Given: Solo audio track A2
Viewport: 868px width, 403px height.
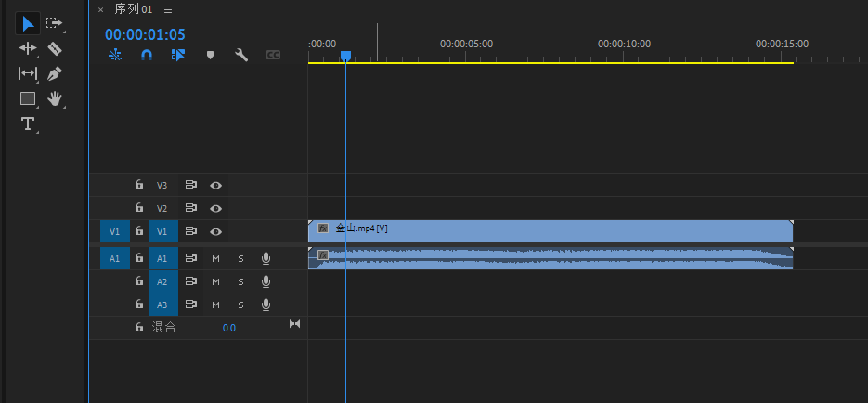Looking at the screenshot, I should [x=240, y=281].
